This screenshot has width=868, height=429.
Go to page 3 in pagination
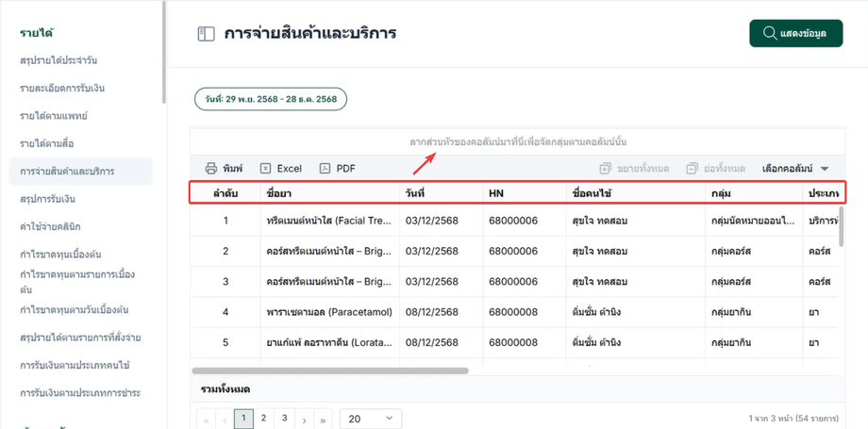pyautogui.click(x=285, y=419)
